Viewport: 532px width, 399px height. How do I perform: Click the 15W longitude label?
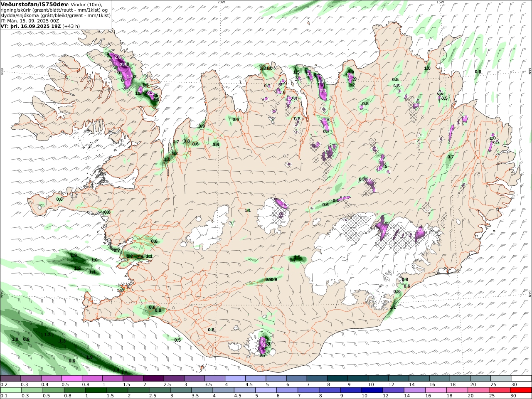(440, 2)
